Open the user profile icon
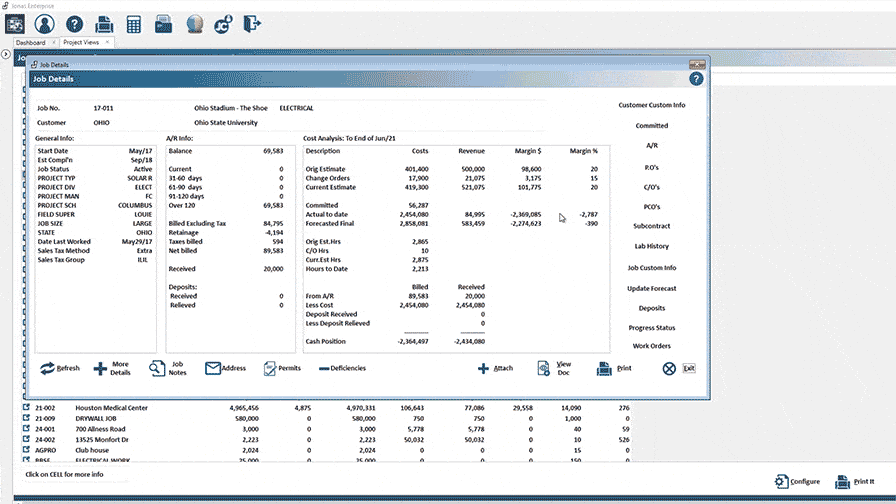Image resolution: width=896 pixels, height=504 pixels. point(45,24)
